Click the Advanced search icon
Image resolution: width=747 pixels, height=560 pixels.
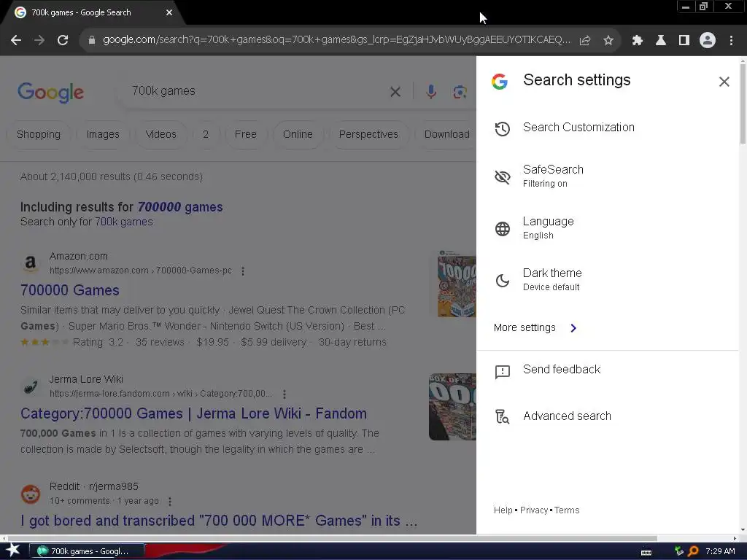coord(502,416)
